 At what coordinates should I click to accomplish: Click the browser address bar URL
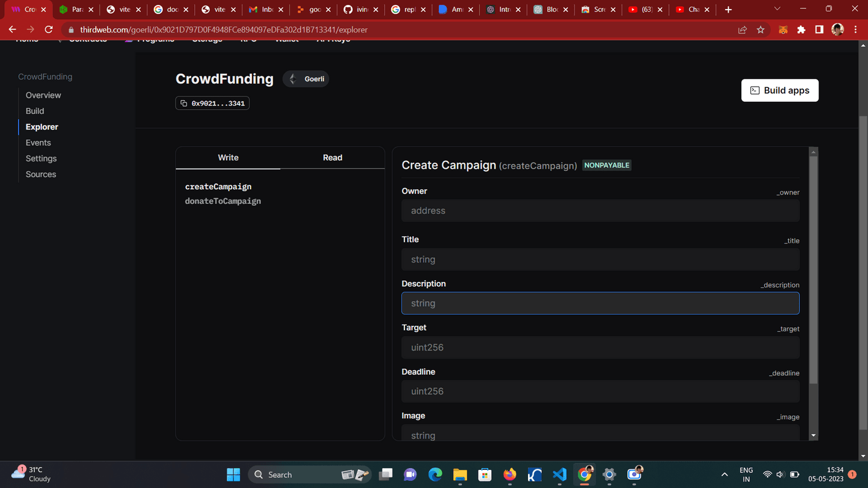click(224, 30)
